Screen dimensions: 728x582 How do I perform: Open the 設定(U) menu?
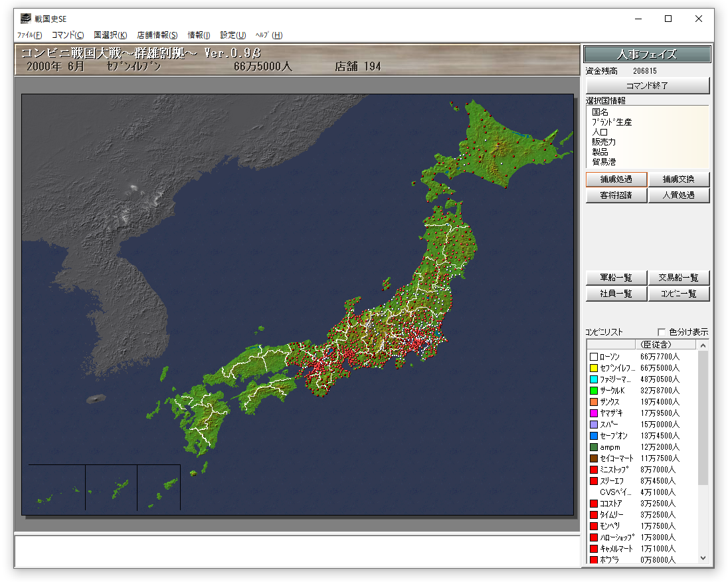click(233, 35)
